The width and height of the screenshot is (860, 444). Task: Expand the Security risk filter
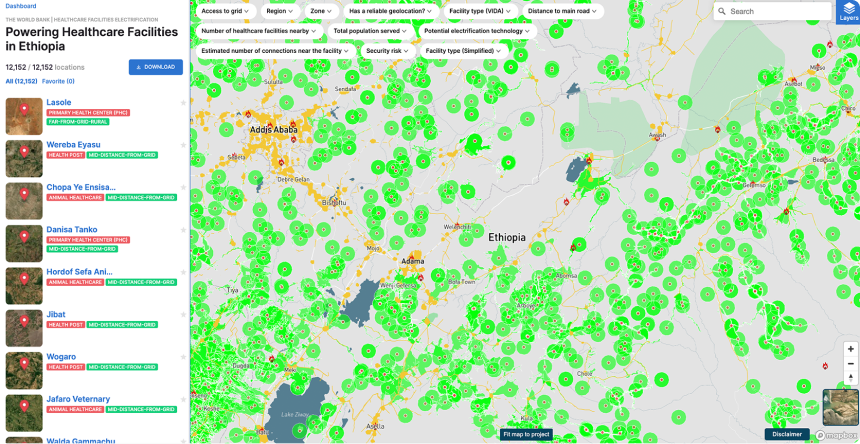(387, 50)
